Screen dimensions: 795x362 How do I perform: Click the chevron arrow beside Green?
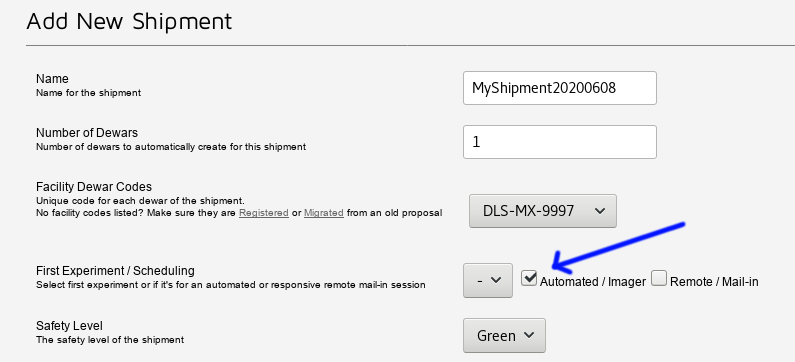point(529,335)
